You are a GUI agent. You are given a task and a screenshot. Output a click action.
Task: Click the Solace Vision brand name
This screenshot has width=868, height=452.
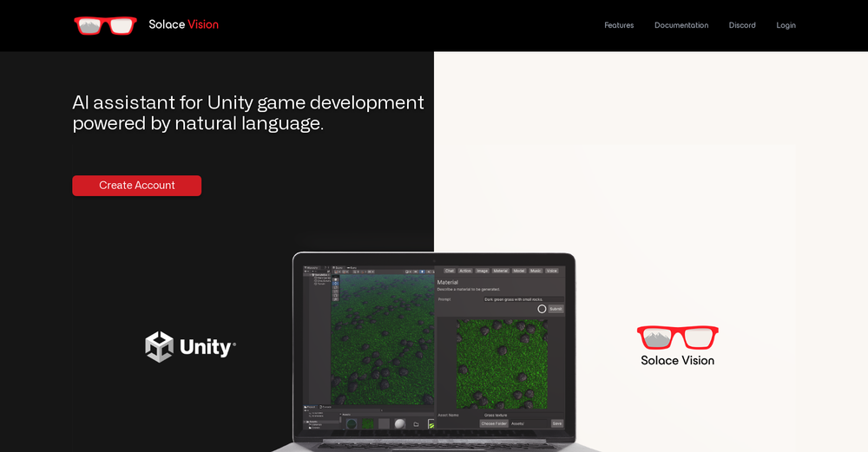[x=183, y=24]
